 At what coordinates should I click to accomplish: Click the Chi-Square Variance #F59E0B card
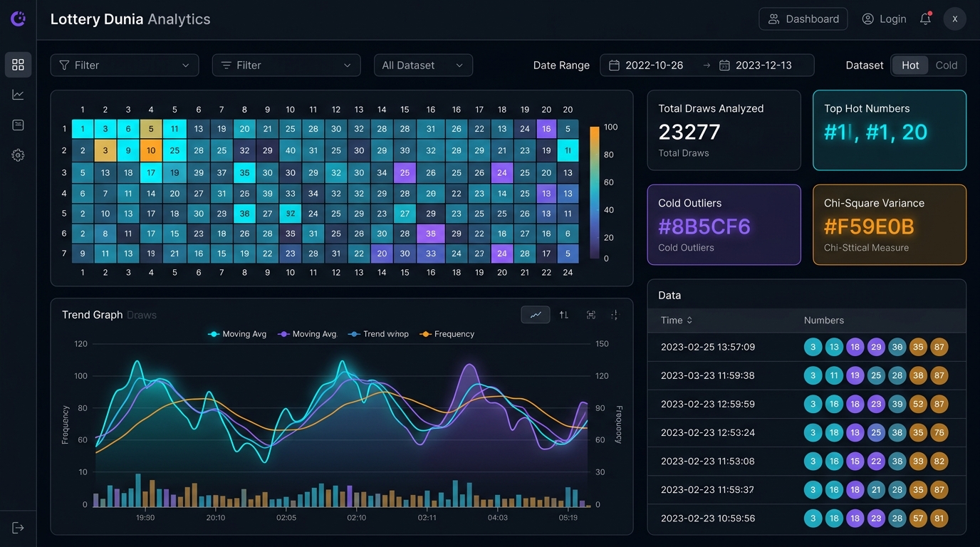click(890, 225)
